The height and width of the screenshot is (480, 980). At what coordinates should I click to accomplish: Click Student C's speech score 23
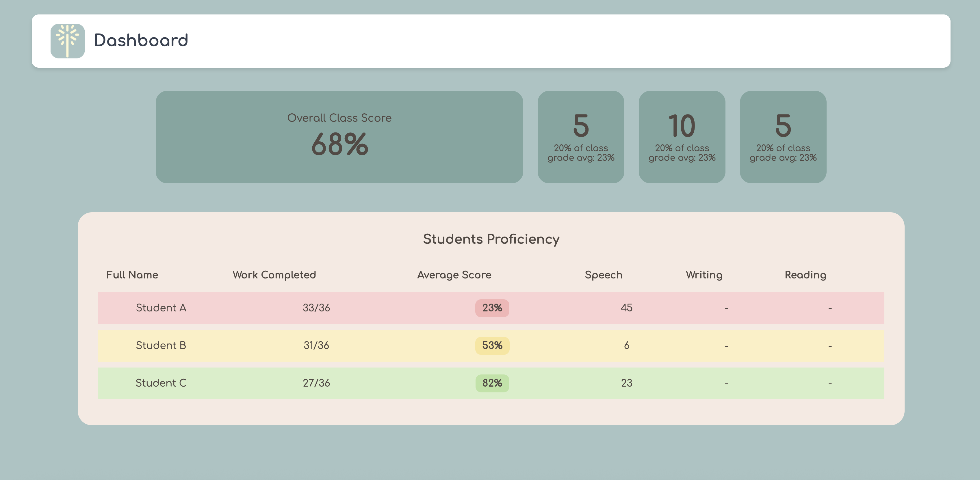(626, 383)
